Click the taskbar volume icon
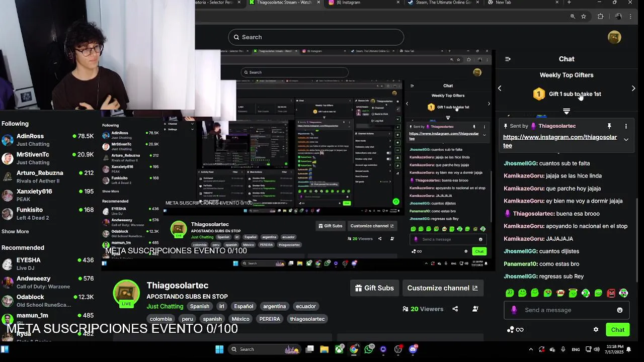The image size is (644, 362). click(x=597, y=349)
